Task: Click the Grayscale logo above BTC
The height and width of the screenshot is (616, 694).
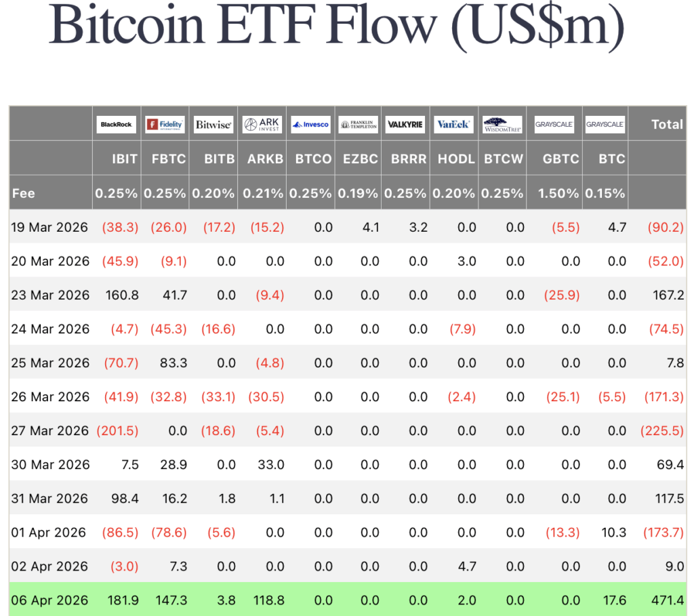Action: click(605, 124)
